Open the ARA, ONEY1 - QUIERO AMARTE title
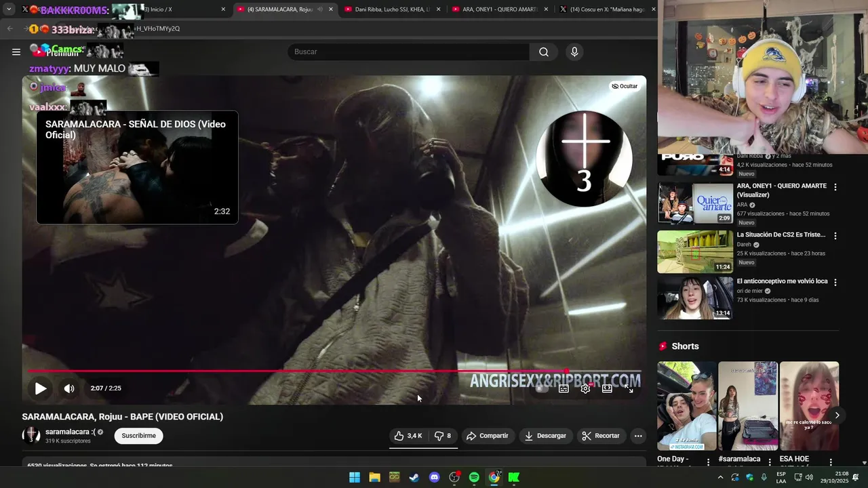Image resolution: width=868 pixels, height=488 pixels. click(782, 190)
